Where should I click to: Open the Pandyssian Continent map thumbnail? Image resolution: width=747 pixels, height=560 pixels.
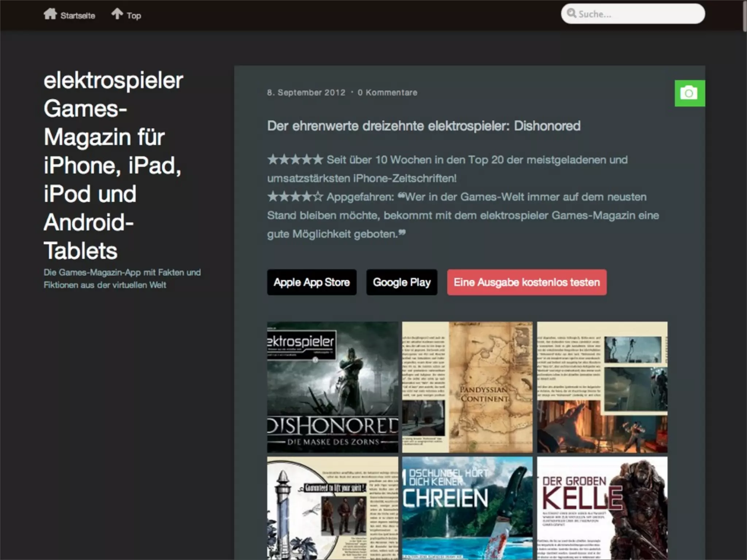click(x=467, y=387)
